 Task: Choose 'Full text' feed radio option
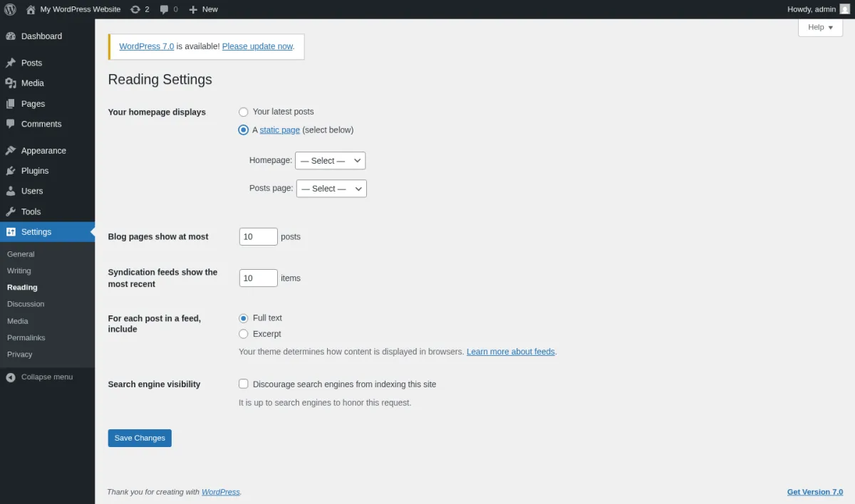244,318
